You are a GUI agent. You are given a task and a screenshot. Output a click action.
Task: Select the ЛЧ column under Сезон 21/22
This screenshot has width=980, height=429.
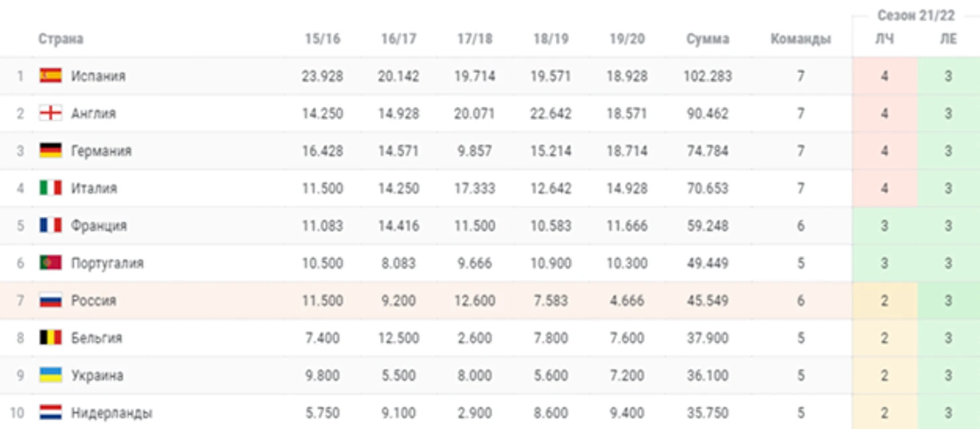pos(885,39)
